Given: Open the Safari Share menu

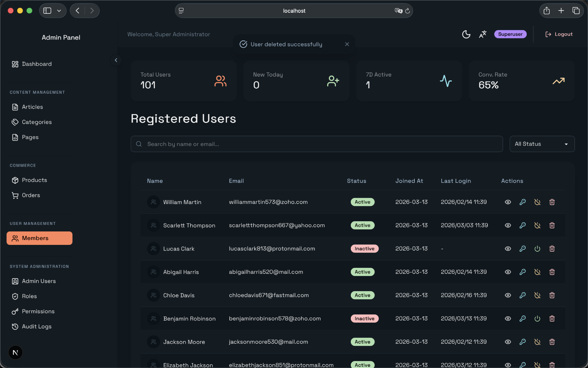Looking at the screenshot, I should [546, 11].
